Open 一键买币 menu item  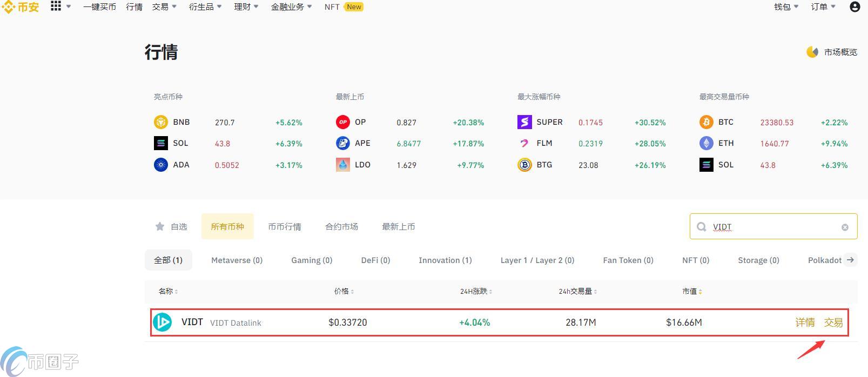[x=99, y=6]
